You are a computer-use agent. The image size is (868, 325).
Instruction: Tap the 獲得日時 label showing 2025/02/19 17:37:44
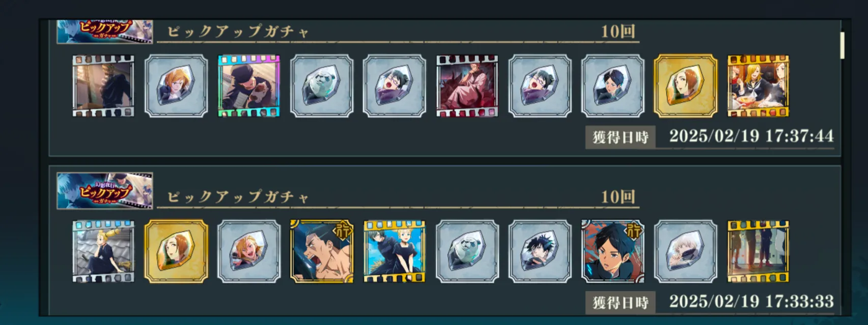[620, 137]
